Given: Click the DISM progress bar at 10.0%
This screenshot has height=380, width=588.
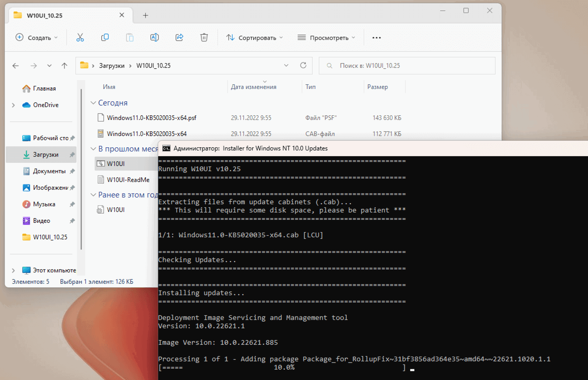Looking at the screenshot, I should [x=282, y=368].
